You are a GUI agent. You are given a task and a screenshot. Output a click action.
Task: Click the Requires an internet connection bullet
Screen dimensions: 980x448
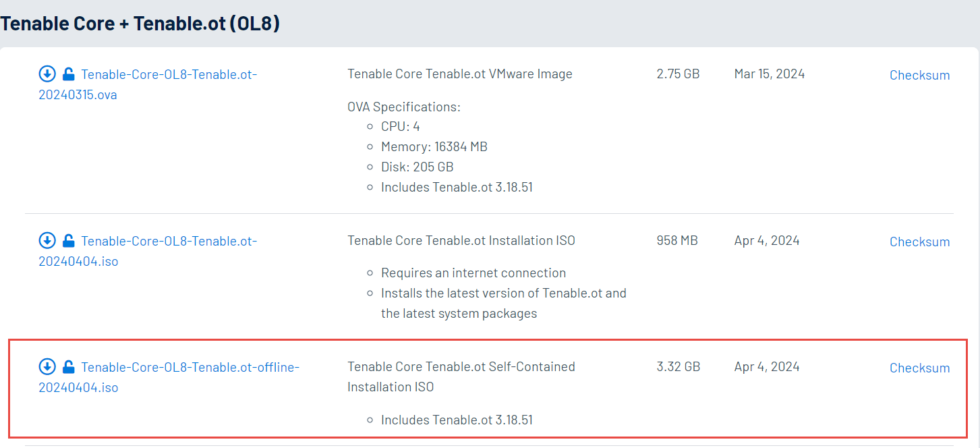coord(473,273)
